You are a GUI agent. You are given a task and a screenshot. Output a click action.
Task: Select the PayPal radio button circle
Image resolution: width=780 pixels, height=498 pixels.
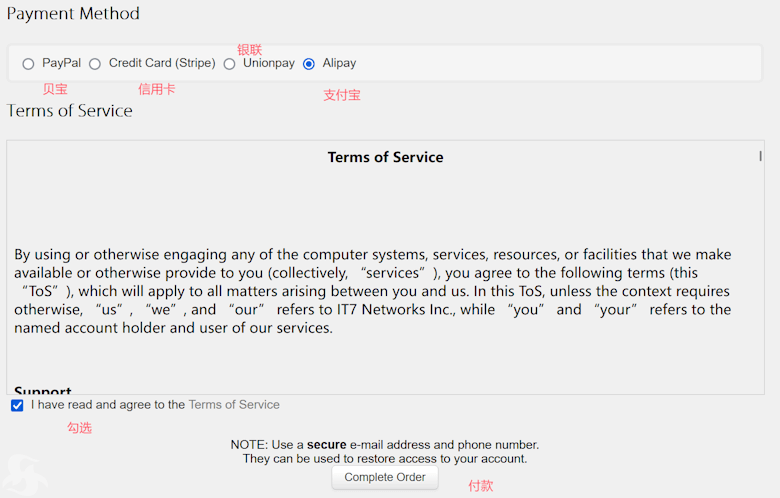click(x=28, y=64)
